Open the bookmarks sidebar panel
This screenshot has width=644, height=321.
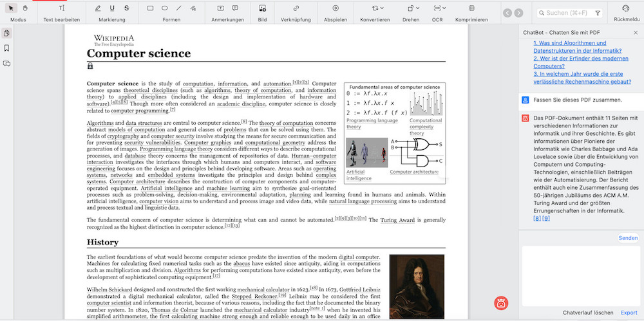point(6,48)
